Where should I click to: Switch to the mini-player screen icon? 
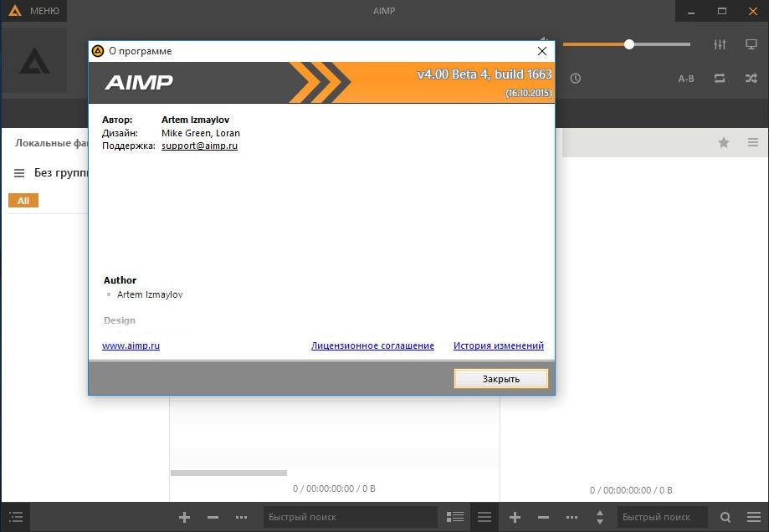pyautogui.click(x=751, y=44)
